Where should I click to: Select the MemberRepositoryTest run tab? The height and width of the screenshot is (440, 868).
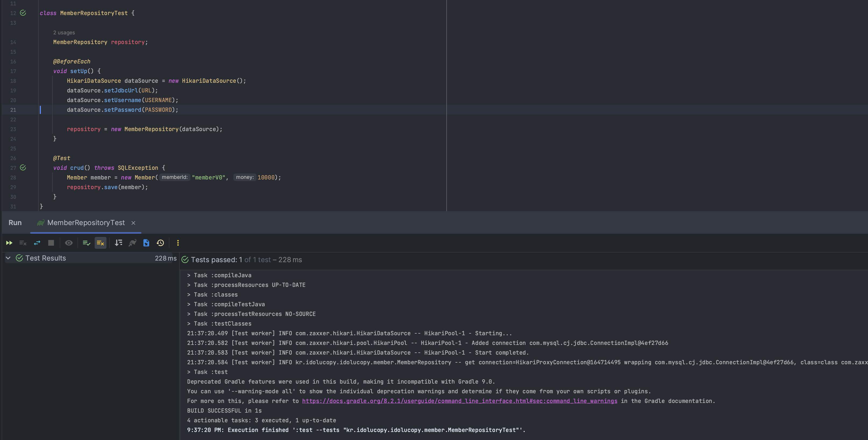(x=86, y=222)
